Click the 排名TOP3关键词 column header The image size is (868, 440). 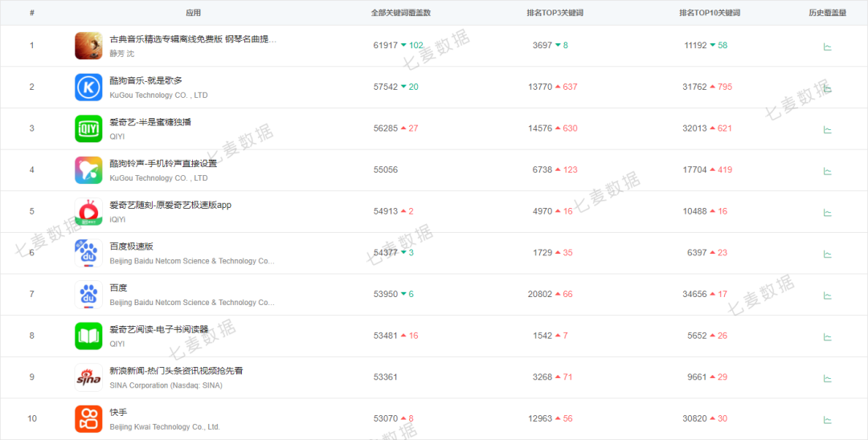(x=555, y=13)
